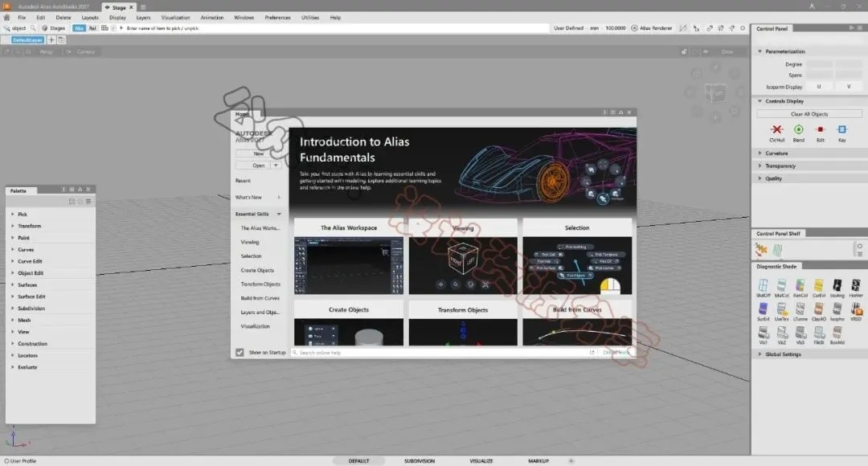Expand the Pick palette group
Image resolution: width=868 pixels, height=466 pixels.
pos(13,215)
